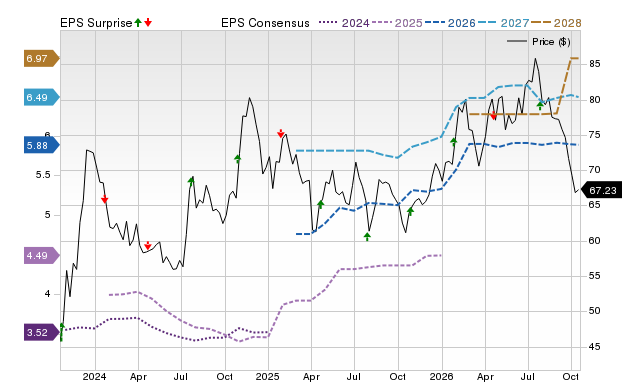This screenshot has height=382, width=640.
Task: Click the red down arrow in the EPS Surprise legend
Action: [148, 23]
